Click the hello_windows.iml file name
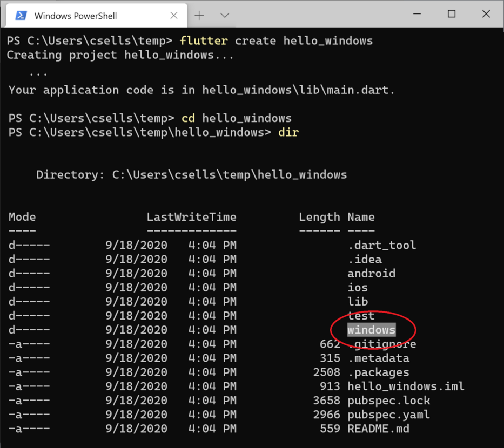 pyautogui.click(x=406, y=386)
